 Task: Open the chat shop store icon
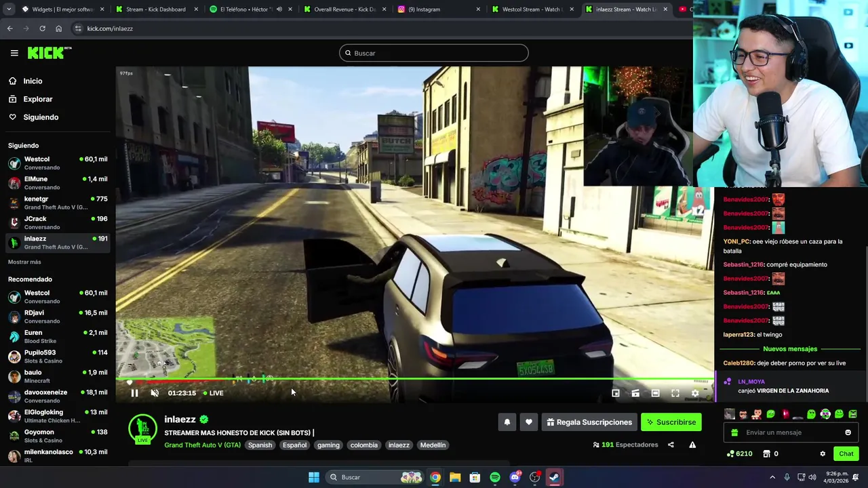coord(766,453)
